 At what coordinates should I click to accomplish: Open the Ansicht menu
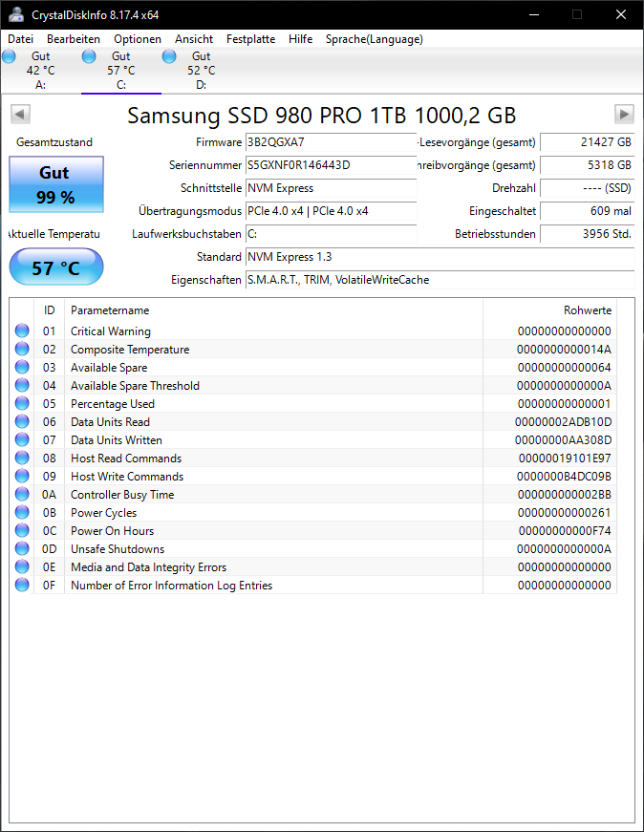194,39
